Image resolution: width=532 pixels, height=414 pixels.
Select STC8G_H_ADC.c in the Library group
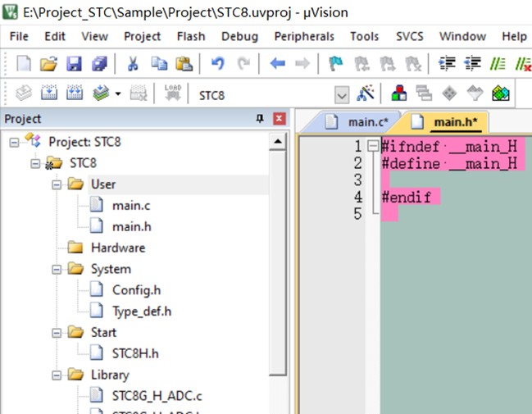(x=157, y=396)
